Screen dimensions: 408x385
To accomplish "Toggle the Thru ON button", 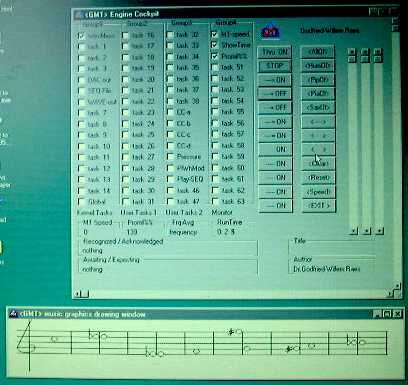I will [275, 52].
